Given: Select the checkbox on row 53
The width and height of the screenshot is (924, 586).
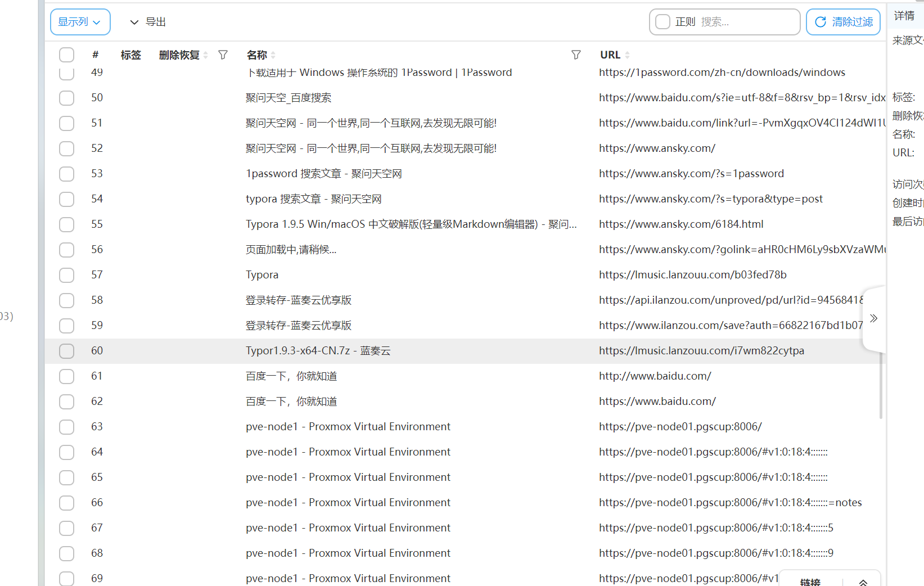Looking at the screenshot, I should click(x=67, y=174).
